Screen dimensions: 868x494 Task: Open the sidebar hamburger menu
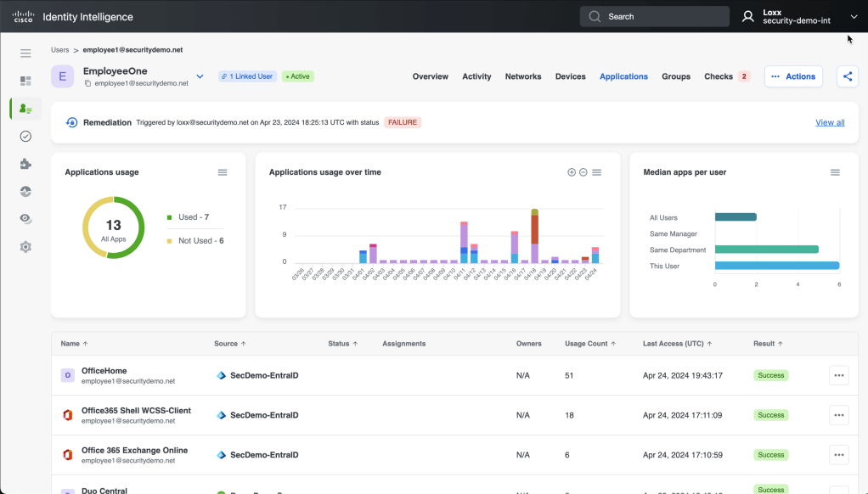point(25,53)
